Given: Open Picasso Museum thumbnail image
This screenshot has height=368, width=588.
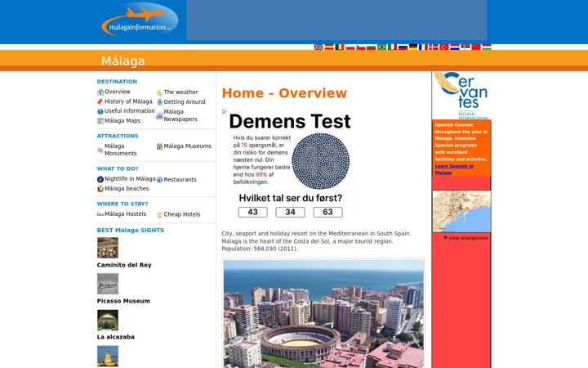Looking at the screenshot, I should (108, 284).
